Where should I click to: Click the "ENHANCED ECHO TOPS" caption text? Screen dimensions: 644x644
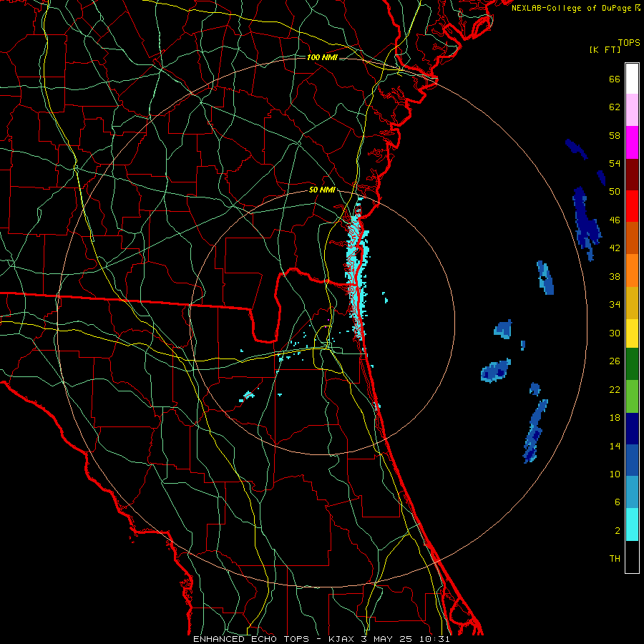tap(251, 639)
